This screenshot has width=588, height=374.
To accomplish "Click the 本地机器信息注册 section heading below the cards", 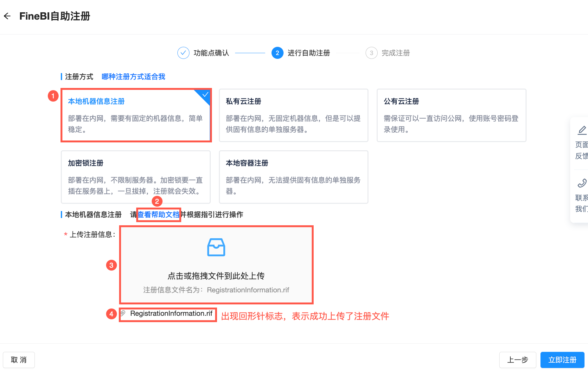I will 93,215.
